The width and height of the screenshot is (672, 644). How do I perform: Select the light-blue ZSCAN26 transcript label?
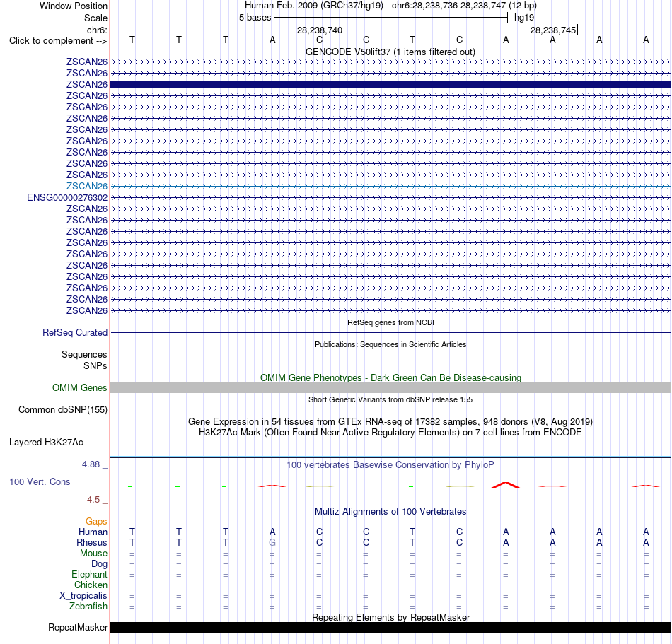point(87,186)
